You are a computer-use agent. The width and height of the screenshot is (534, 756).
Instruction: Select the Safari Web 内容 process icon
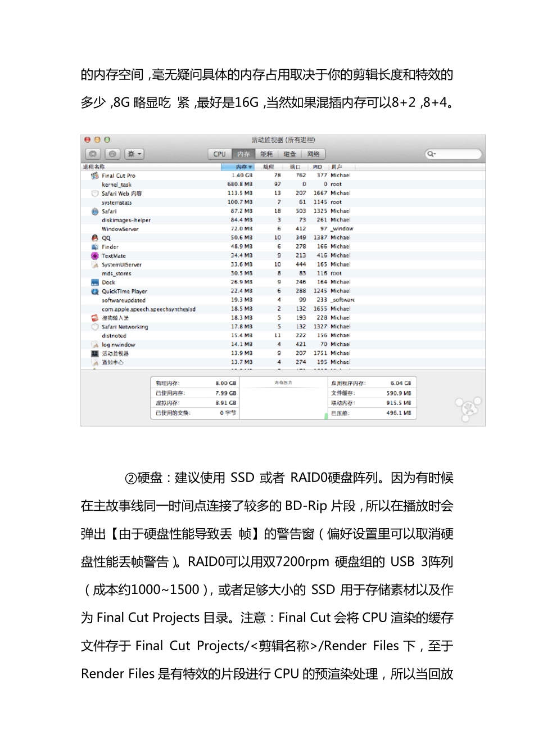[95, 193]
